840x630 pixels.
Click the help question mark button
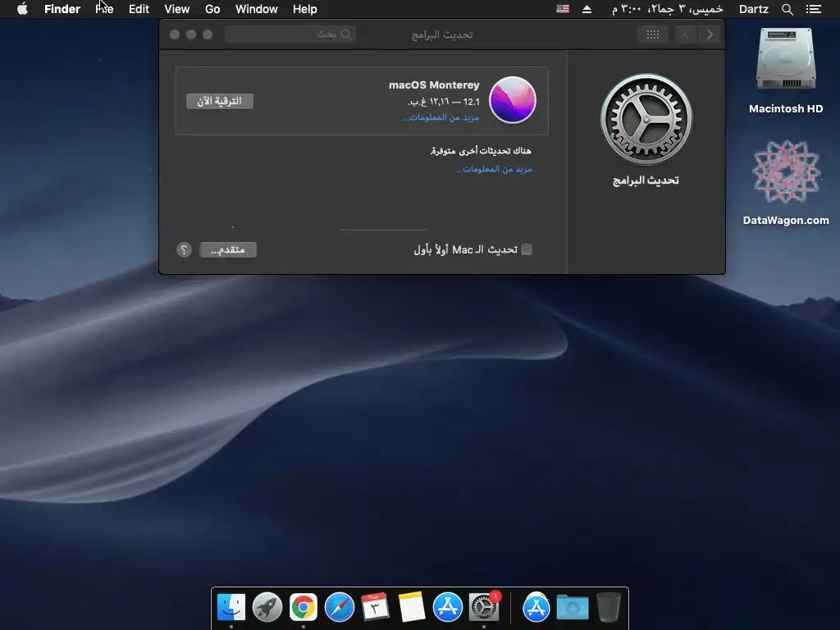(184, 249)
